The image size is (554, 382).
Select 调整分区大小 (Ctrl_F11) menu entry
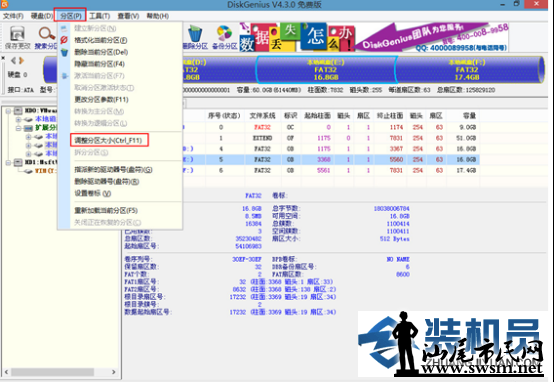109,140
